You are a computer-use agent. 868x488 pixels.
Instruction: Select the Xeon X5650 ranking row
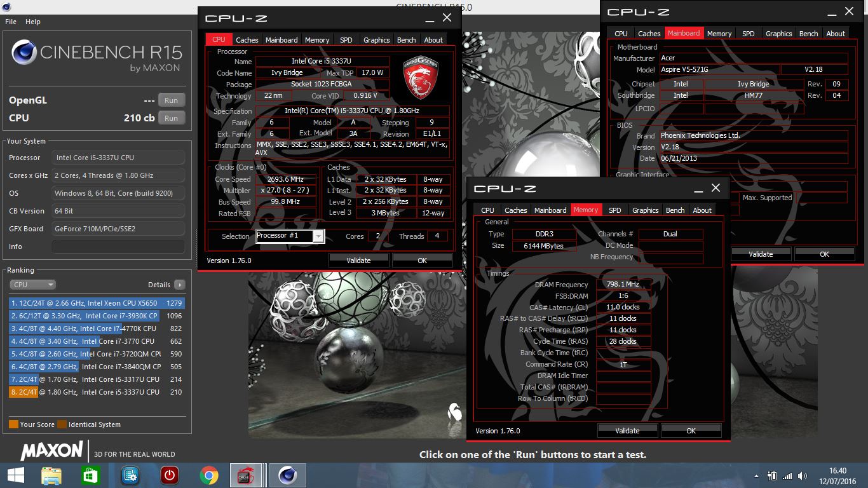click(96, 303)
